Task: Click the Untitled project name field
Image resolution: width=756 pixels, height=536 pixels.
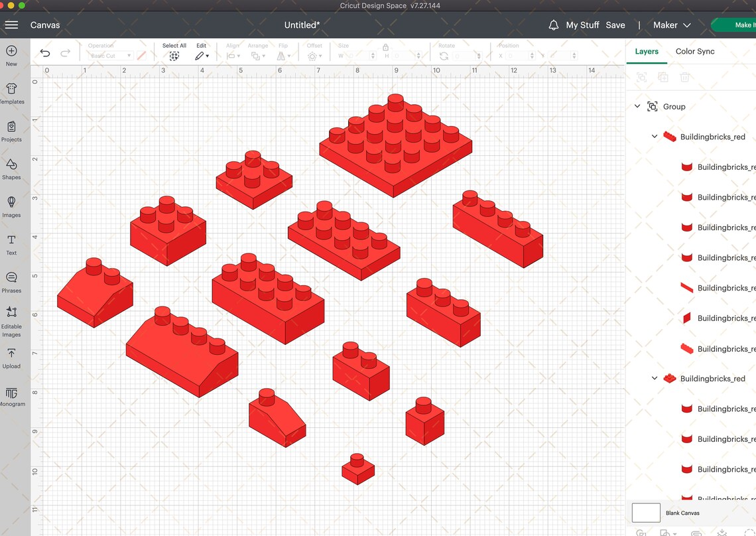Action: (302, 25)
